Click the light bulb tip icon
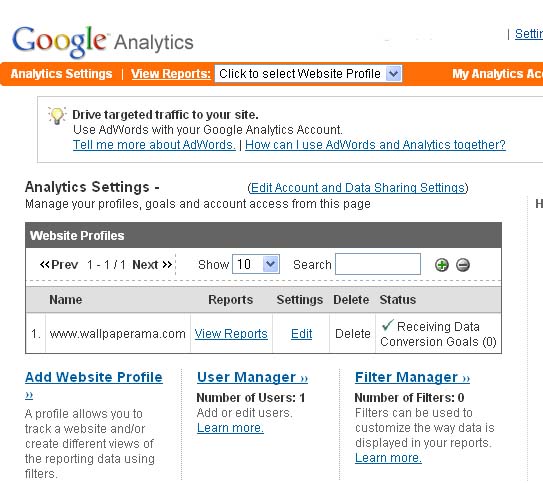 [57, 115]
